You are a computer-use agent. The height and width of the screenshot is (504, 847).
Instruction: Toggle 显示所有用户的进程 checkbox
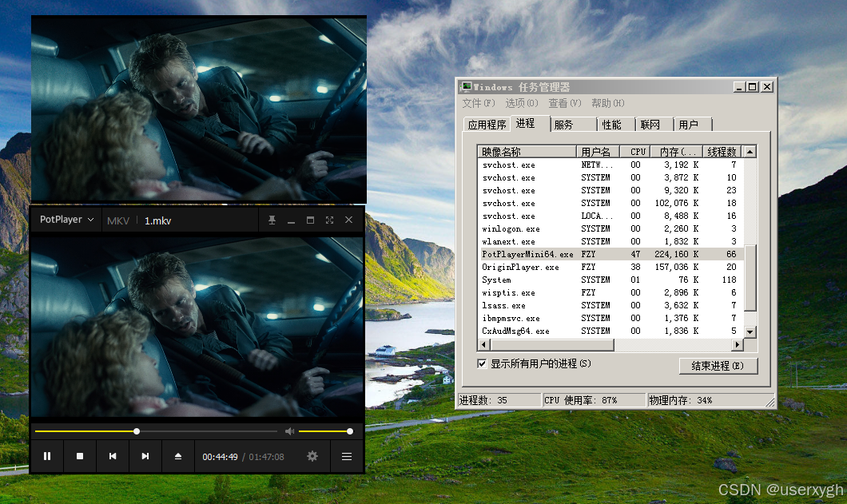pos(482,363)
